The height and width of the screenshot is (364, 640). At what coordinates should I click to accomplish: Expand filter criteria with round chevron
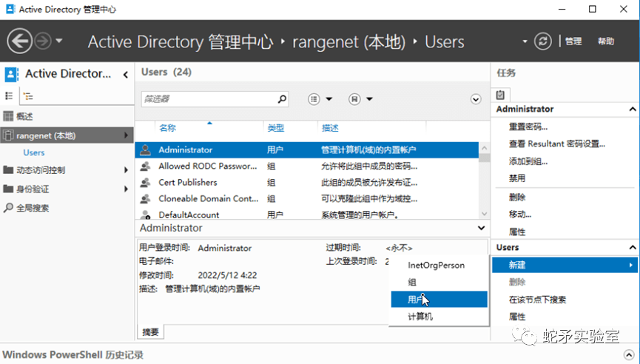point(476,99)
